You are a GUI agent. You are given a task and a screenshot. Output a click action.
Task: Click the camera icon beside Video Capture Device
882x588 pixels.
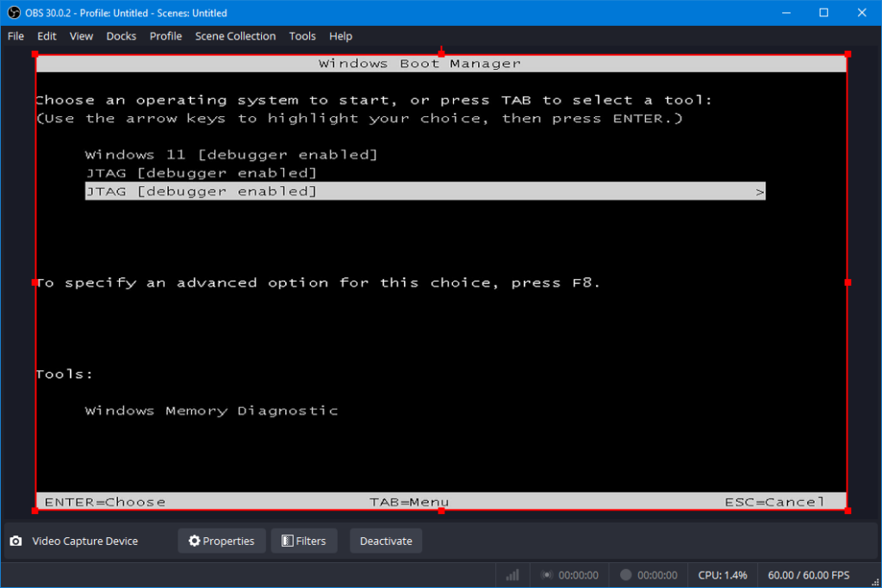[16, 542]
